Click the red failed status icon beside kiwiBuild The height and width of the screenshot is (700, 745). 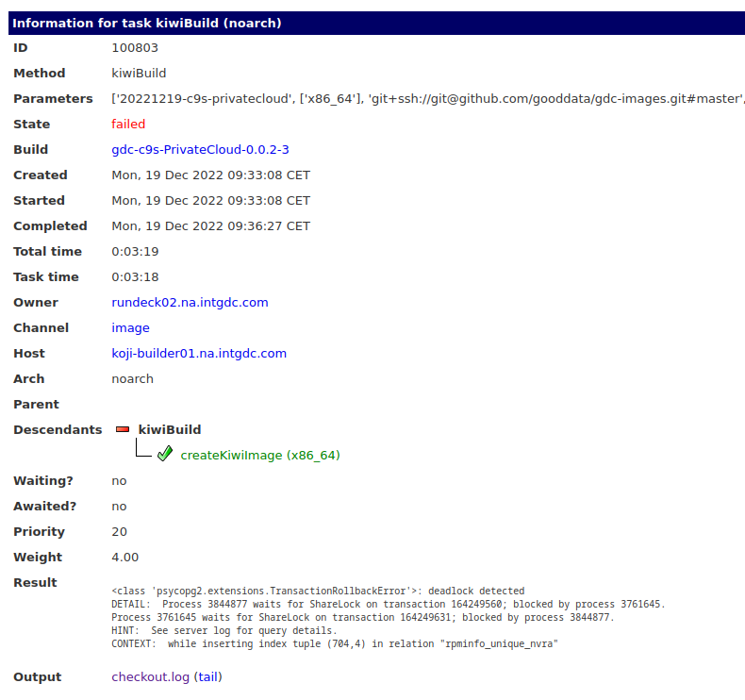tap(123, 429)
